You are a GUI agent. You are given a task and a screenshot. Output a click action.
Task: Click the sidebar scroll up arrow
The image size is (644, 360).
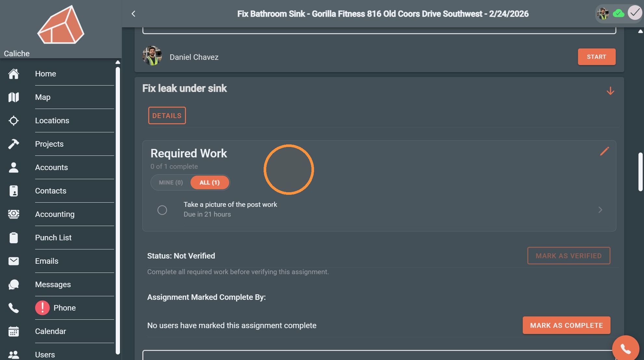click(x=118, y=62)
